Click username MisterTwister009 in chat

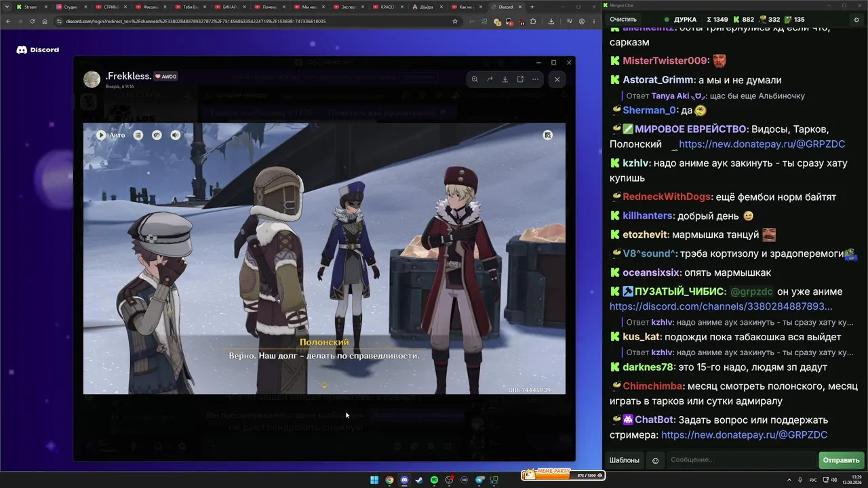(x=666, y=61)
